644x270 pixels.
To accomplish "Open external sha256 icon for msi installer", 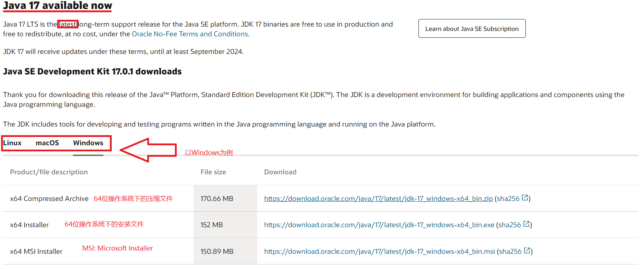I will [527, 251].
